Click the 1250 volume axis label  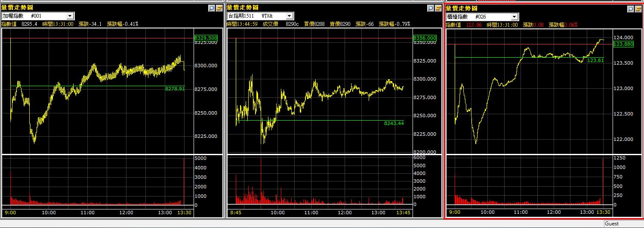[619, 158]
